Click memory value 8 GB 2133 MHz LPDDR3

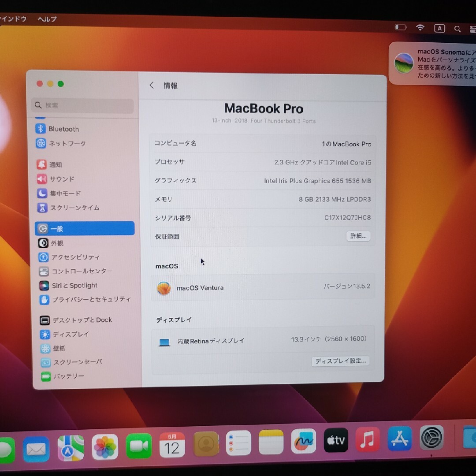[x=335, y=199]
